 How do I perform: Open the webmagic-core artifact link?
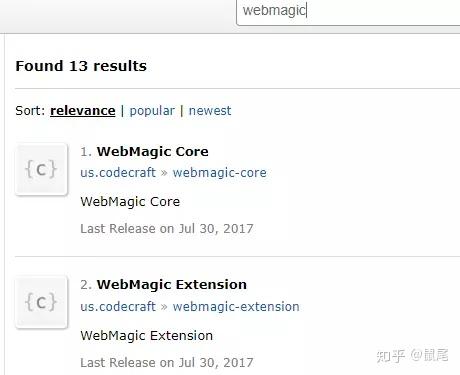[220, 173]
